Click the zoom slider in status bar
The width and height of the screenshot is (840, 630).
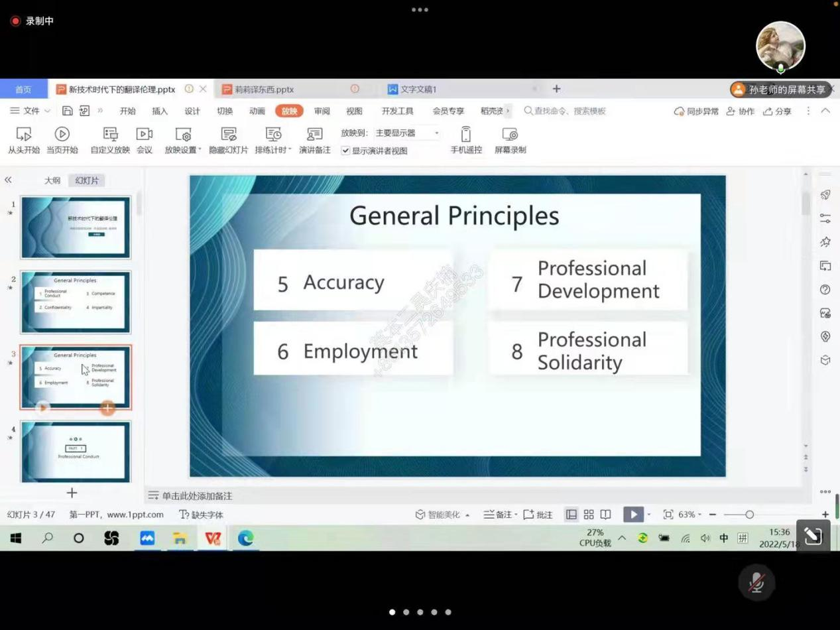[x=749, y=515]
